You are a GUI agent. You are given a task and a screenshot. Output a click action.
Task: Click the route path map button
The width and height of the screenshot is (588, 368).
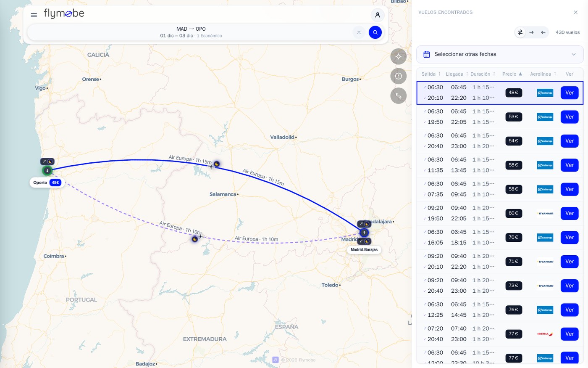pyautogui.click(x=399, y=95)
